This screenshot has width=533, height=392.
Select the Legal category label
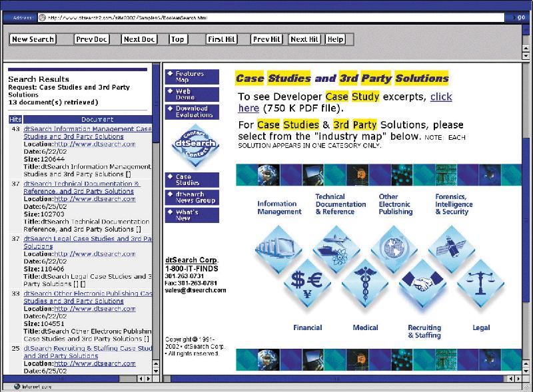(481, 328)
